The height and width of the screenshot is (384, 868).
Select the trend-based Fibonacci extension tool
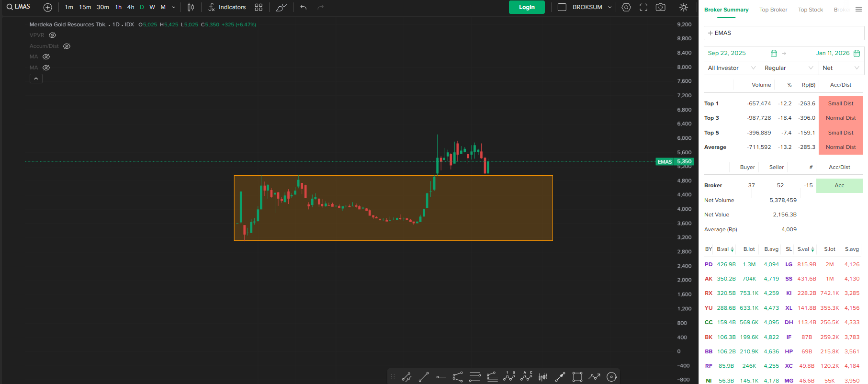pyautogui.click(x=492, y=377)
